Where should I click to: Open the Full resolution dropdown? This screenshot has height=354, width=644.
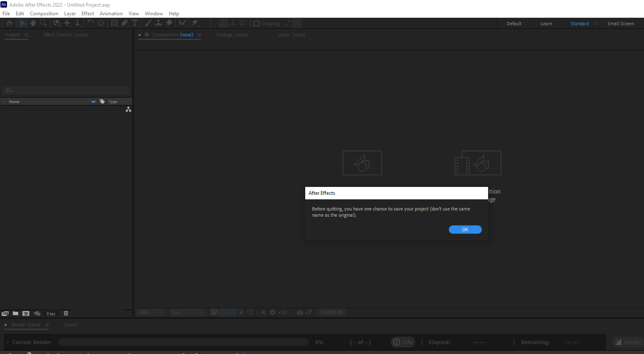(187, 312)
